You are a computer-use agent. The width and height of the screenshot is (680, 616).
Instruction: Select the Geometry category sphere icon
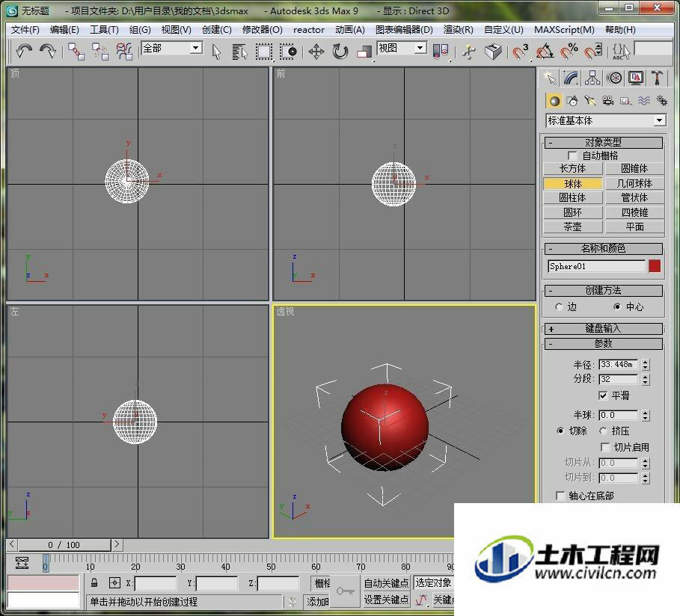pos(554,101)
